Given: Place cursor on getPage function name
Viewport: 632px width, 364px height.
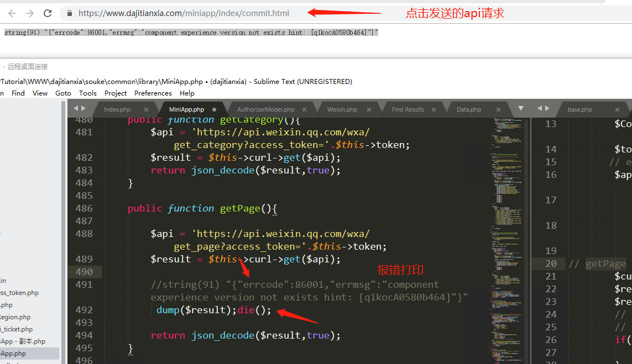Looking at the screenshot, I should point(240,209).
